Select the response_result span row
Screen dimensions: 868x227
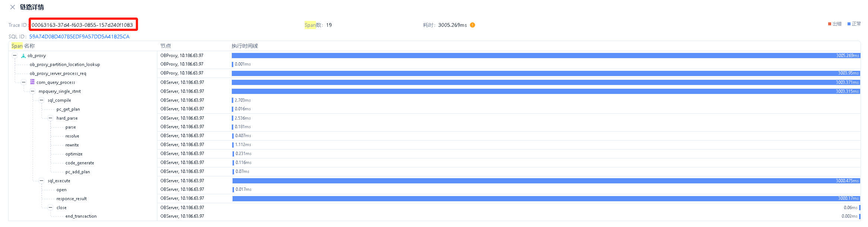(x=71, y=199)
